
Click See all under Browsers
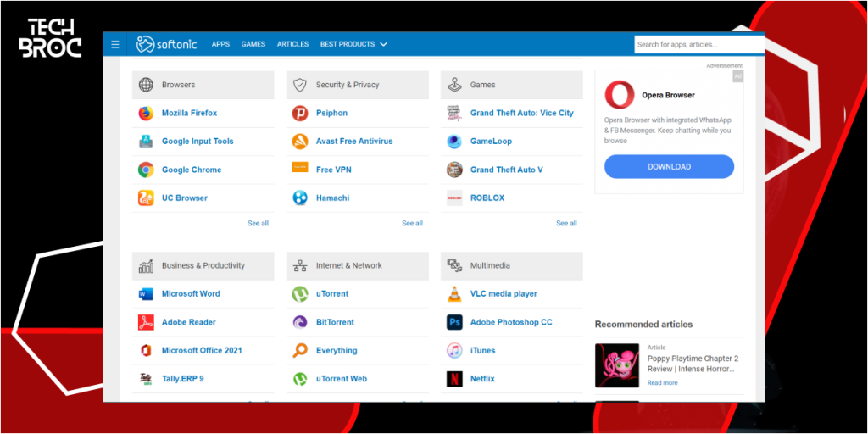point(258,223)
